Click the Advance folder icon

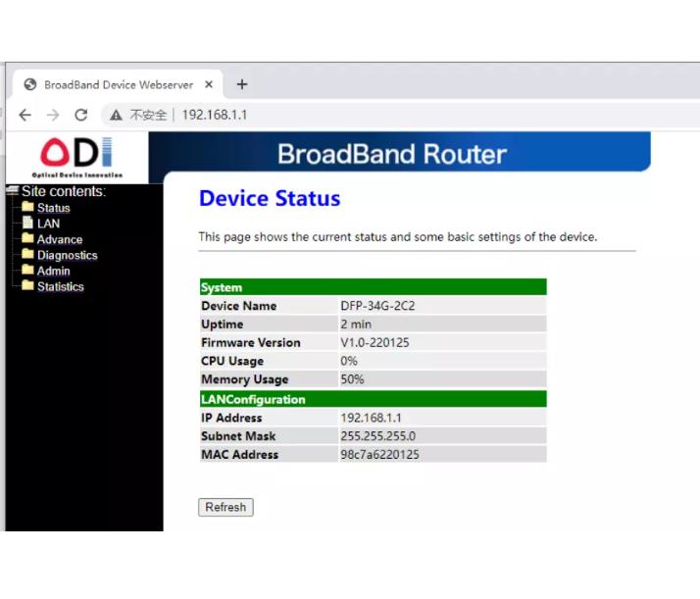(x=27, y=238)
